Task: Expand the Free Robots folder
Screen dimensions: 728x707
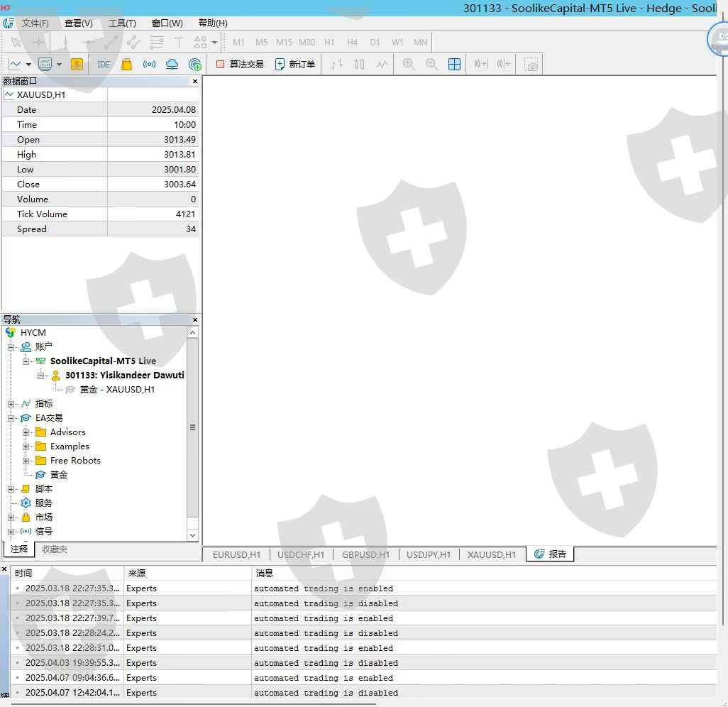Action: click(26, 461)
